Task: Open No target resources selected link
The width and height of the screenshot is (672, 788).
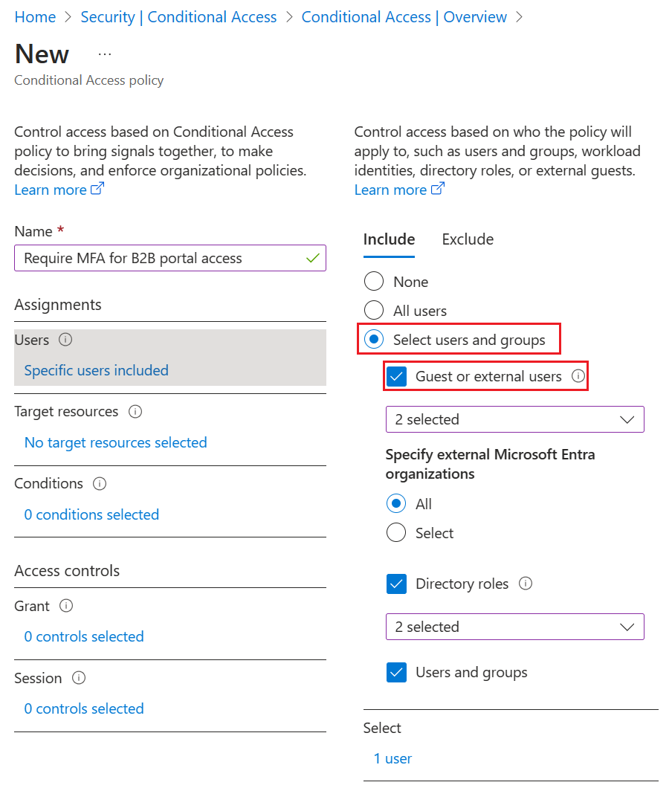Action: pos(115,442)
